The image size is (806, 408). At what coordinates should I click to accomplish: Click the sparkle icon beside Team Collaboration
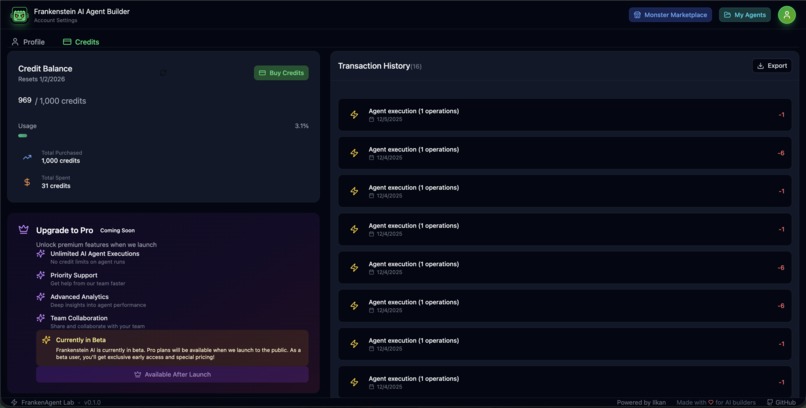[41, 318]
